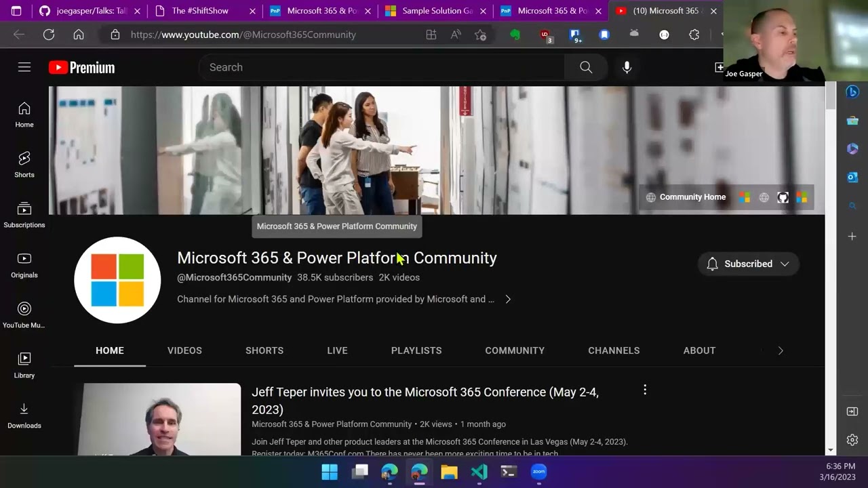The image size is (868, 488).
Task: Open the Windows Start menu
Action: pyautogui.click(x=330, y=472)
